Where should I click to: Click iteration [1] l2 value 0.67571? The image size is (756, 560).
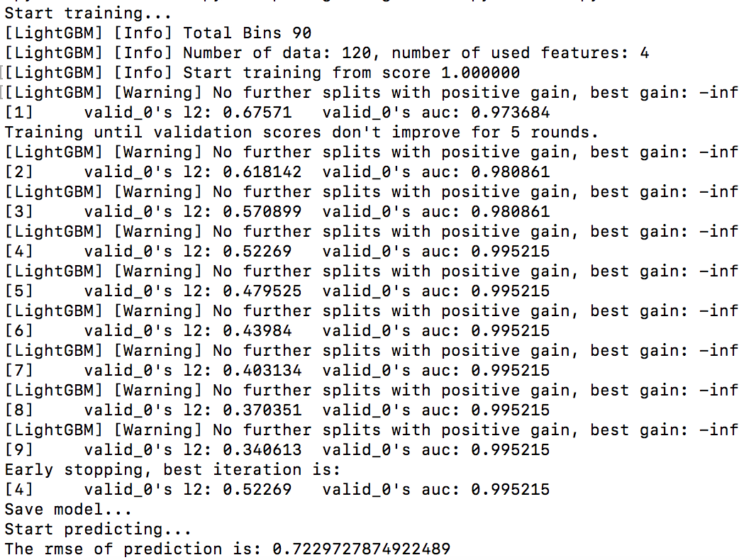(x=257, y=112)
